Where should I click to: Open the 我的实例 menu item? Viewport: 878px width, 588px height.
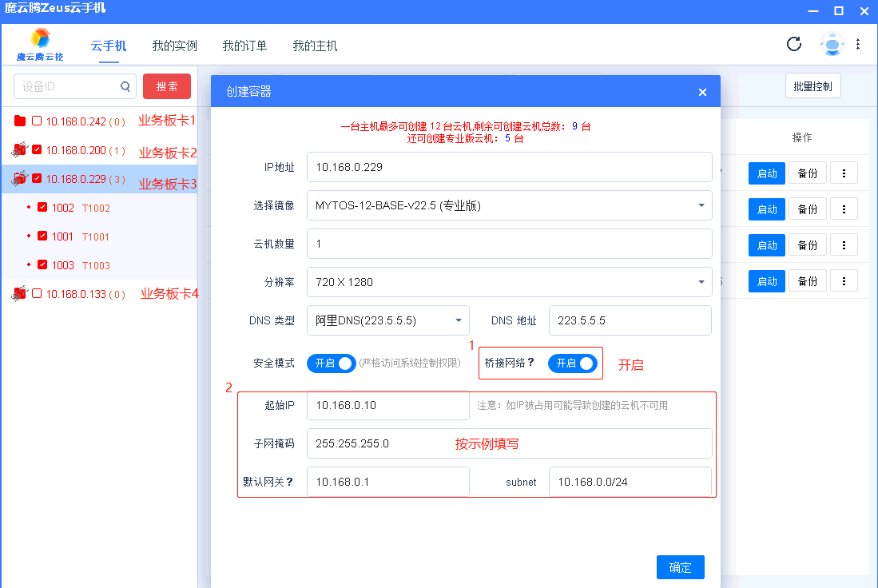(x=174, y=46)
